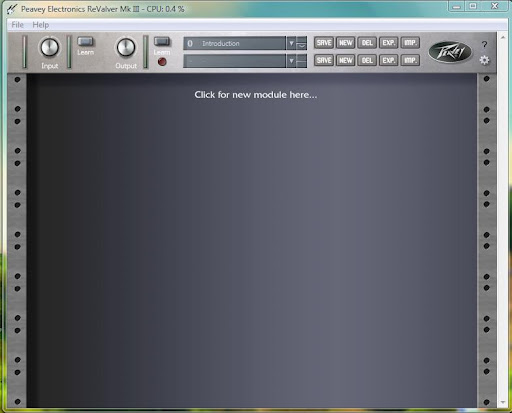Click SAVE in the top preset row
The height and width of the screenshot is (413, 512).
(324, 43)
